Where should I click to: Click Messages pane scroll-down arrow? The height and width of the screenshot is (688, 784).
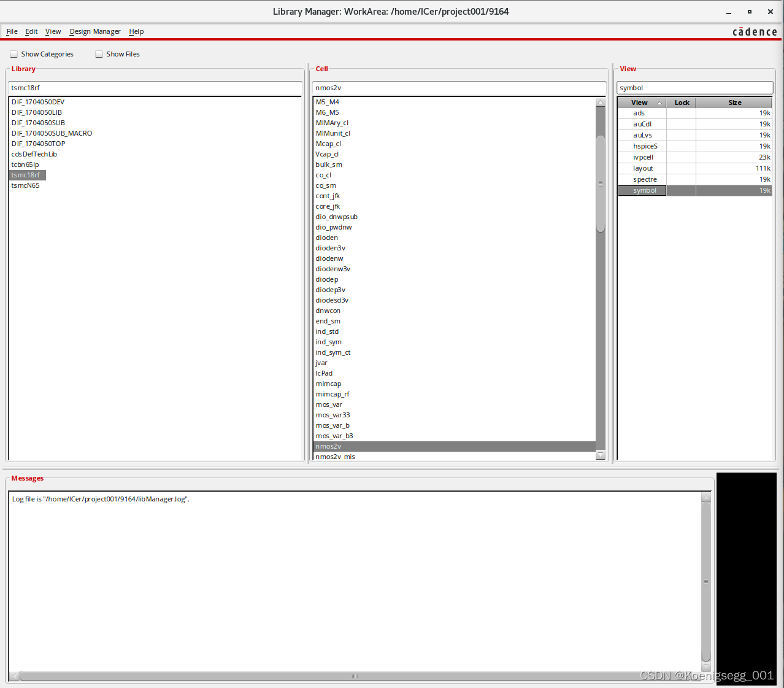pos(706,667)
